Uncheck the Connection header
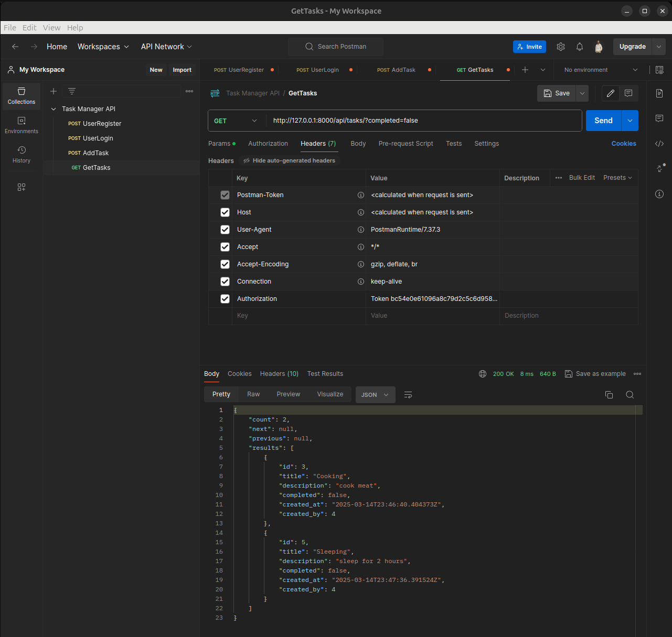Image resolution: width=672 pixels, height=637 pixels. tap(225, 282)
